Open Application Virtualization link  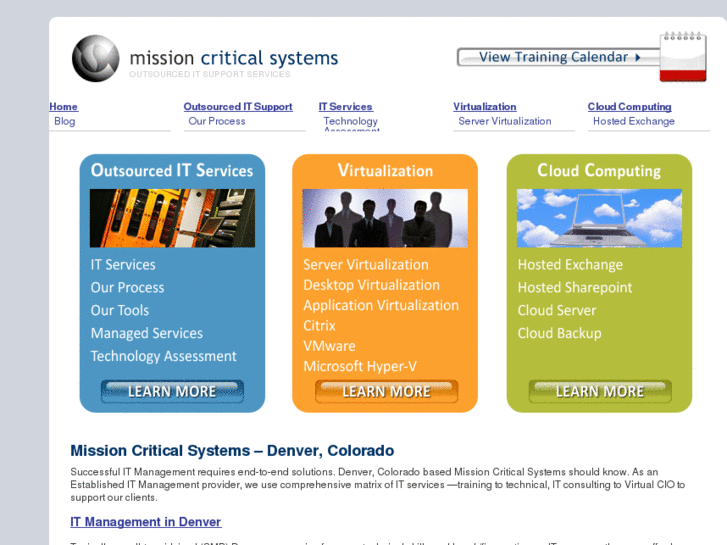coord(381,305)
